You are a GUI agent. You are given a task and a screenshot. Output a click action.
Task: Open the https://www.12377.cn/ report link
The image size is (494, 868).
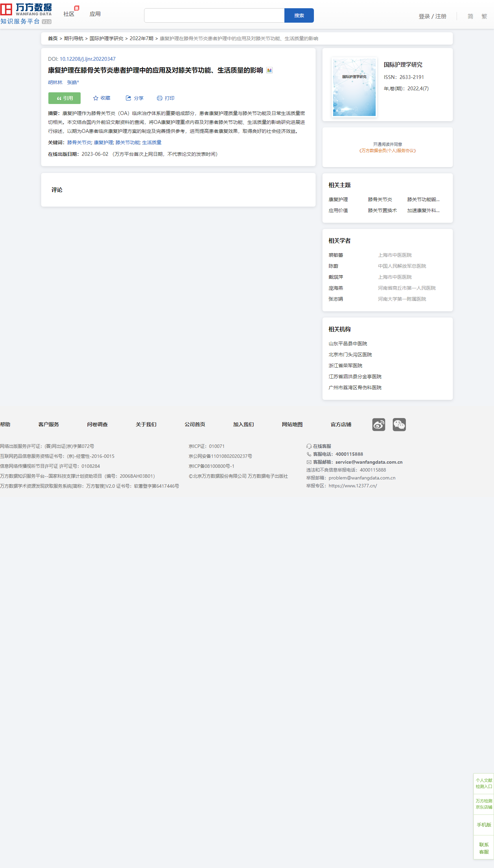[353, 486]
